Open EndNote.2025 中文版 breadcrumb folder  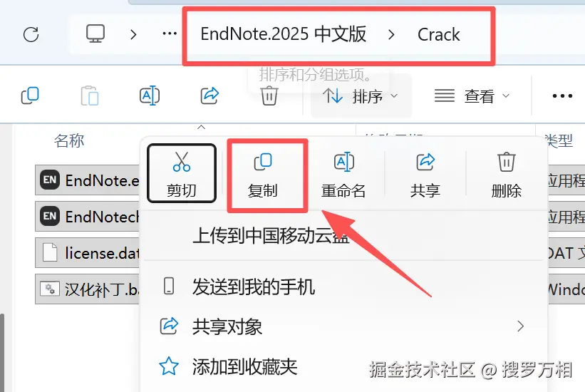click(283, 34)
